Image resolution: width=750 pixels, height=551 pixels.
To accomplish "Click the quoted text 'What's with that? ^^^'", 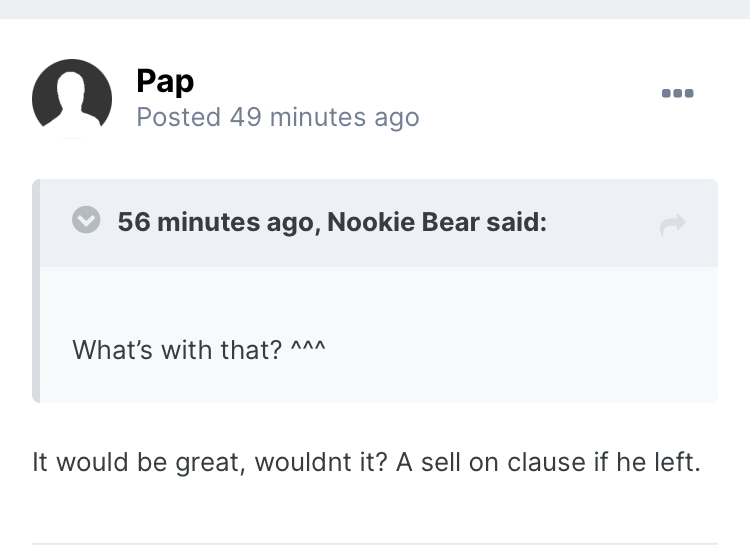I will point(199,350).
